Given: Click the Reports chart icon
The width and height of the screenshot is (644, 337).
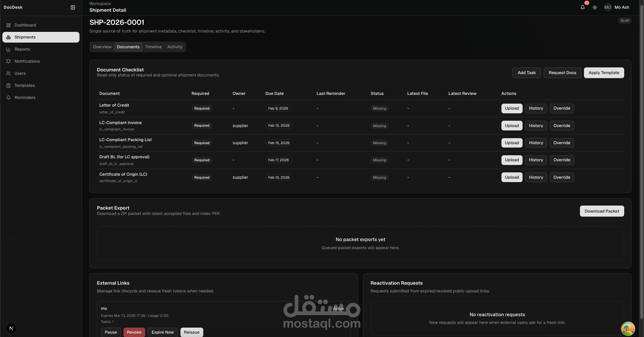Looking at the screenshot, I should (x=8, y=49).
